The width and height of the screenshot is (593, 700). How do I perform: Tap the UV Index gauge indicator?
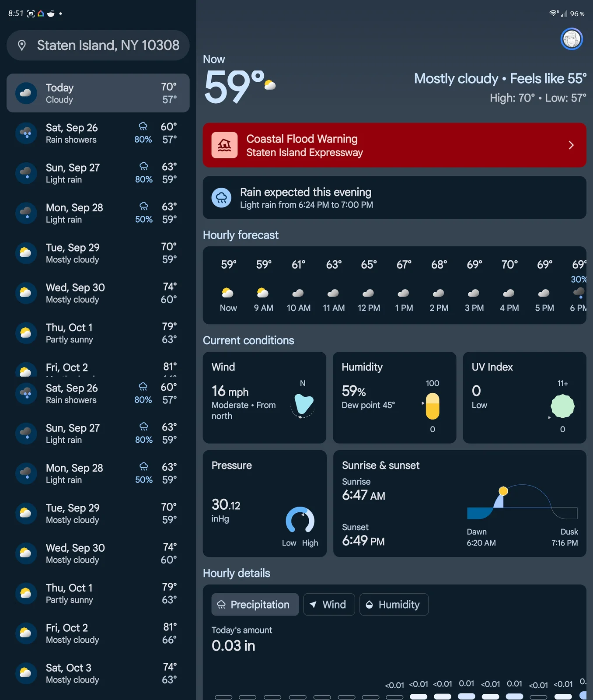[x=562, y=406]
